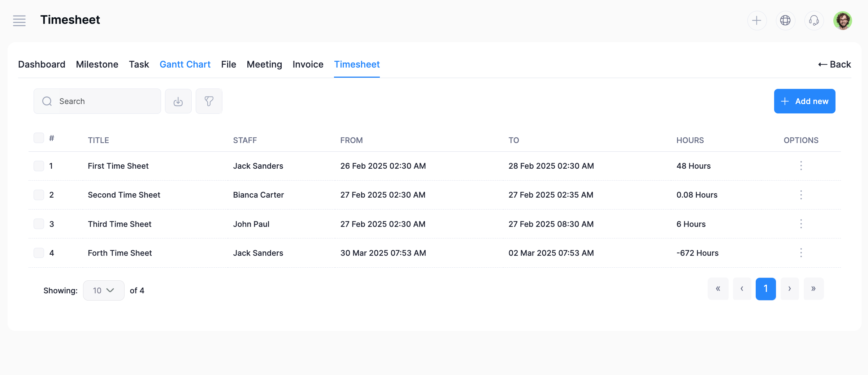Open options dropdown for Third Time Sheet
Image resolution: width=868 pixels, height=375 pixels.
tap(801, 224)
